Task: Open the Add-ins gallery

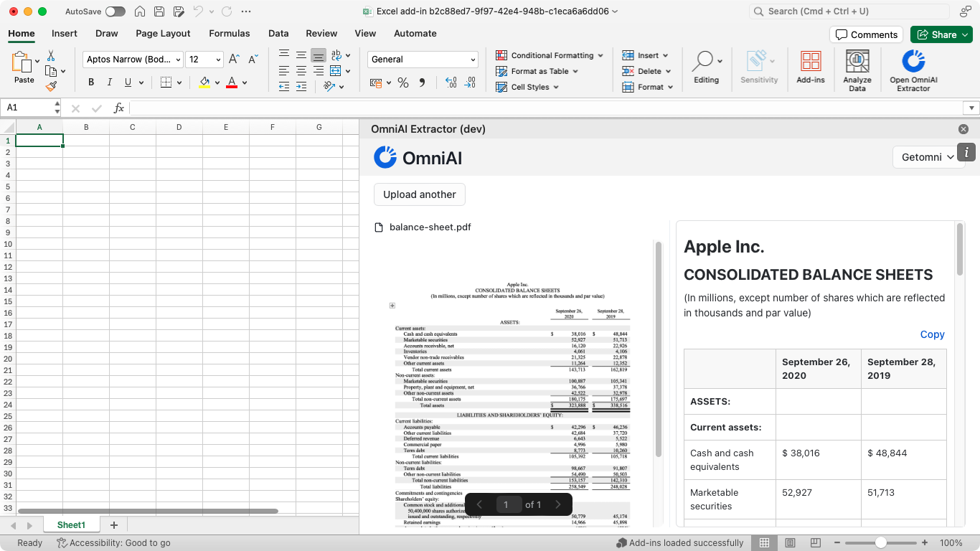Action: click(811, 69)
